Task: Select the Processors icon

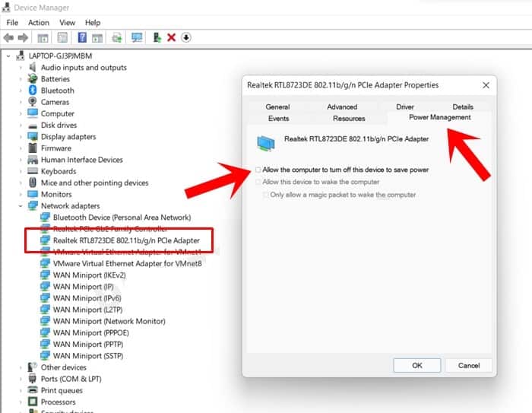Action: pyautogui.click(x=33, y=402)
